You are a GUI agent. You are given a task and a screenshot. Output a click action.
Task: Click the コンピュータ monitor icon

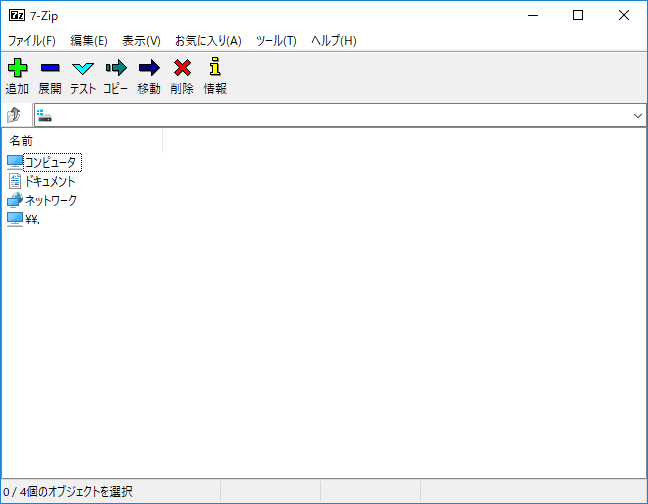(x=15, y=162)
